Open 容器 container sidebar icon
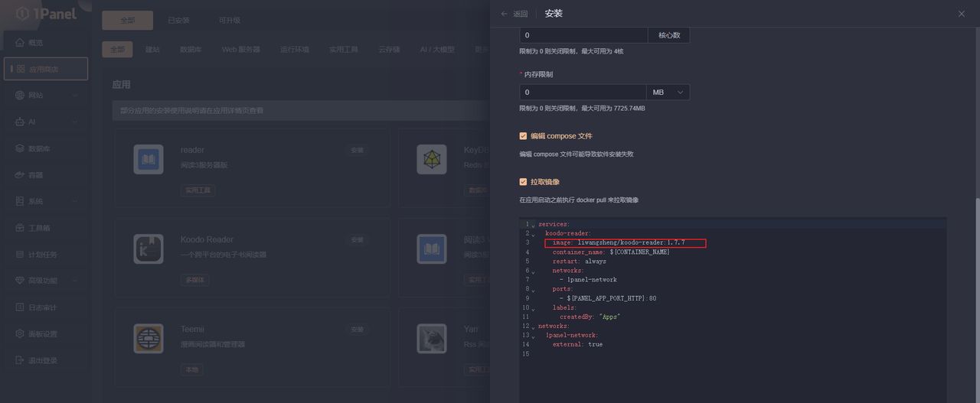This screenshot has width=980, height=403. (21, 175)
